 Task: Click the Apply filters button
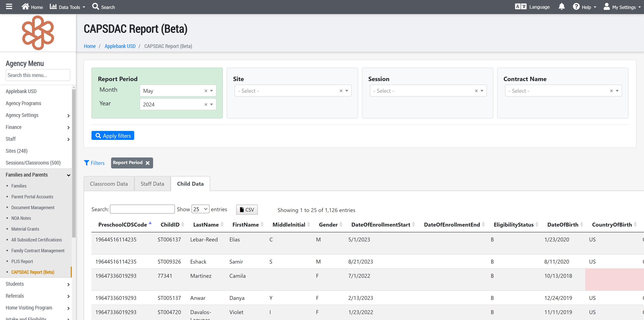113,136
